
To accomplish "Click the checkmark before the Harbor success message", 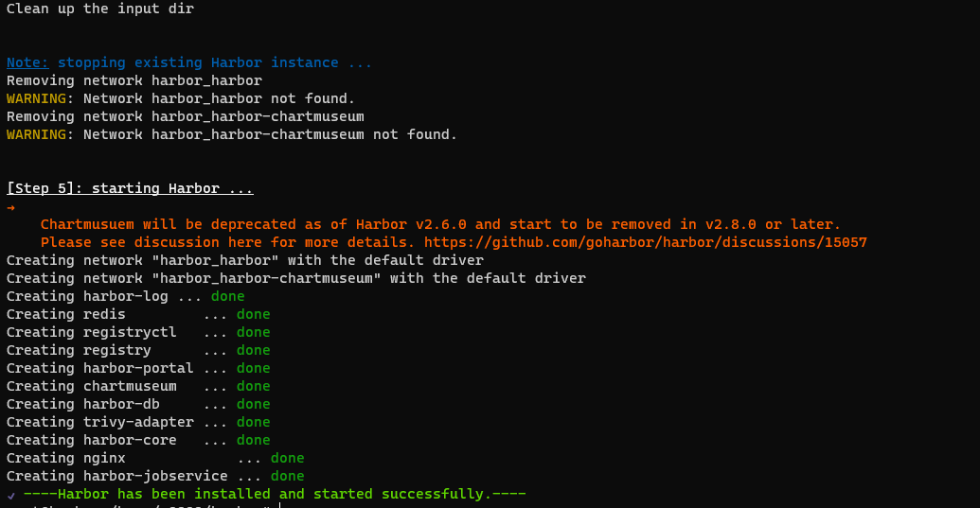I will [10, 495].
